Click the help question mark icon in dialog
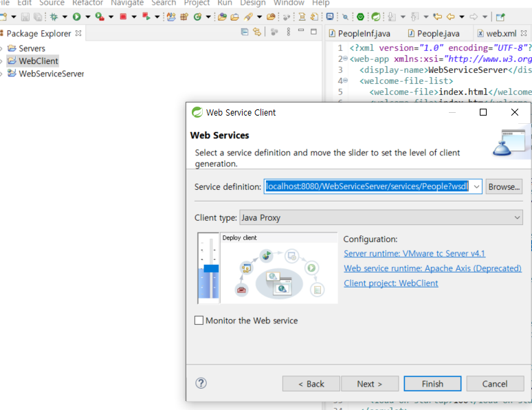This screenshot has height=410, width=532. click(201, 383)
